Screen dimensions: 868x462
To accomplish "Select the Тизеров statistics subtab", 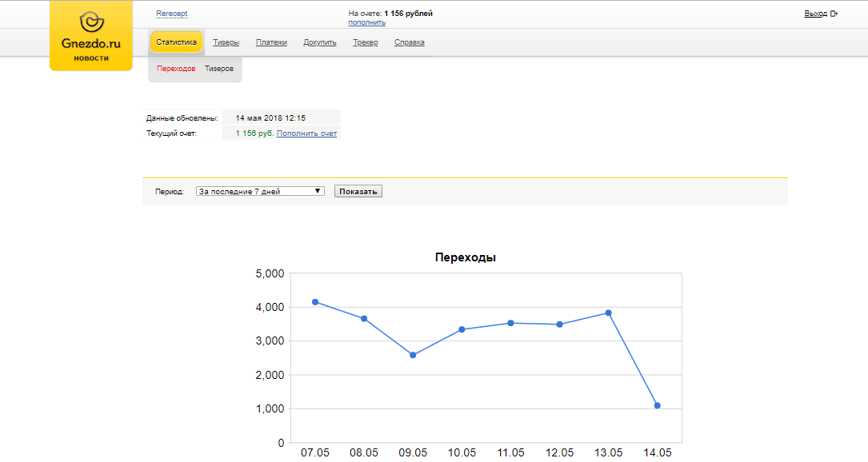I will 219,69.
